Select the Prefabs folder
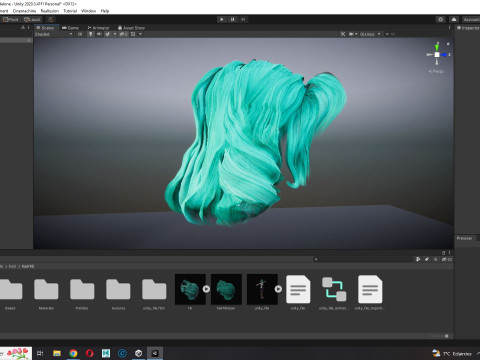This screenshot has height=360, width=480. tap(82, 293)
